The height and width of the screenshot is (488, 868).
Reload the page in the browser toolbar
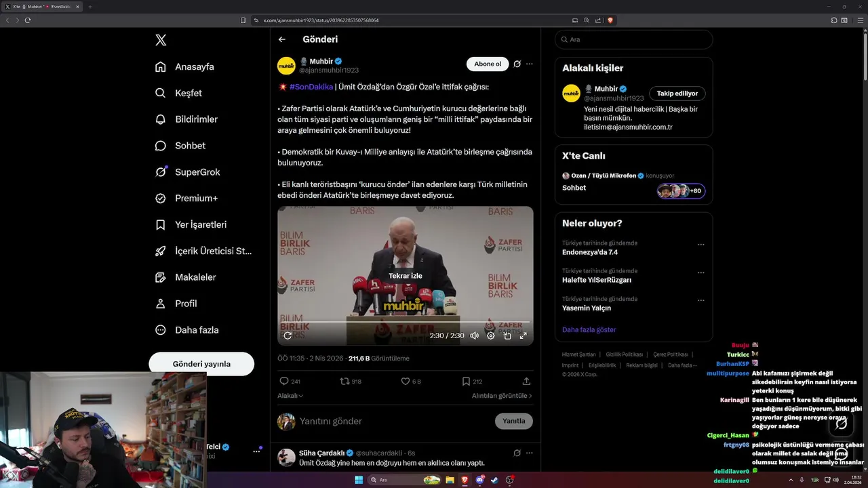click(x=28, y=20)
